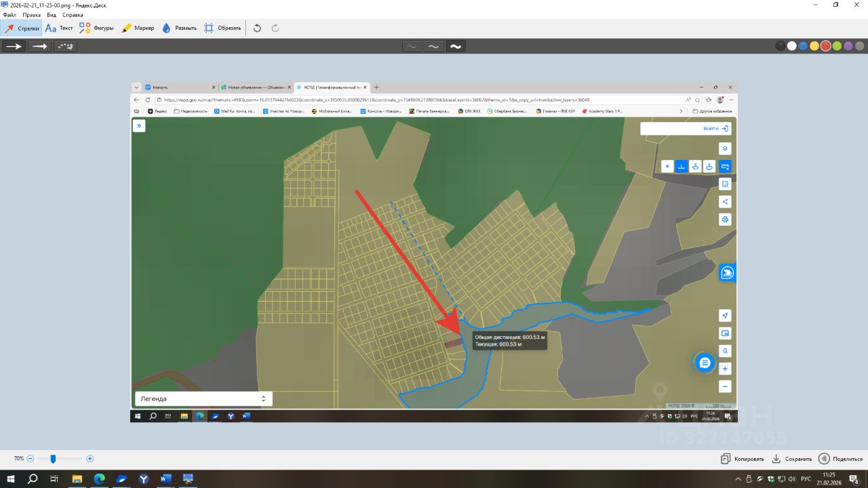Pick the red color swatch
The width and height of the screenshot is (868, 488).
click(x=826, y=46)
